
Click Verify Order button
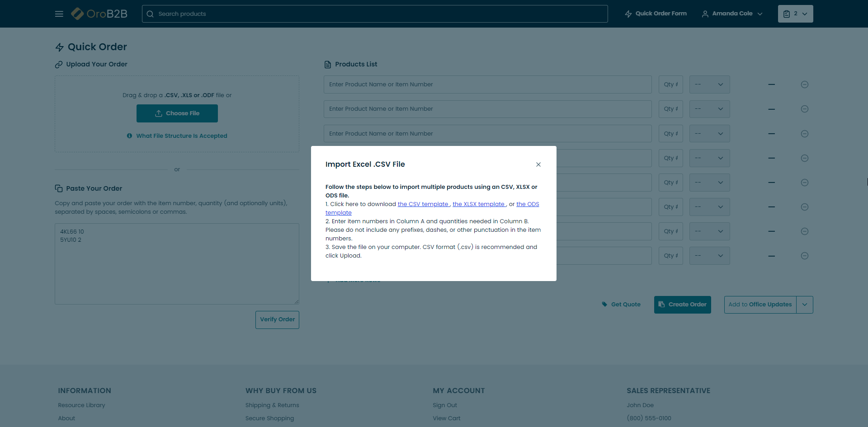point(277,319)
